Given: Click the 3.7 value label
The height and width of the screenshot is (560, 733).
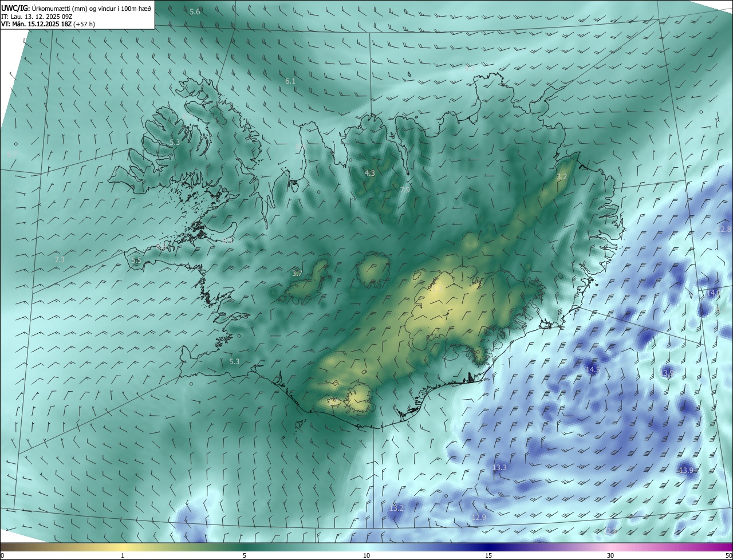Looking at the screenshot, I should coord(297,274).
